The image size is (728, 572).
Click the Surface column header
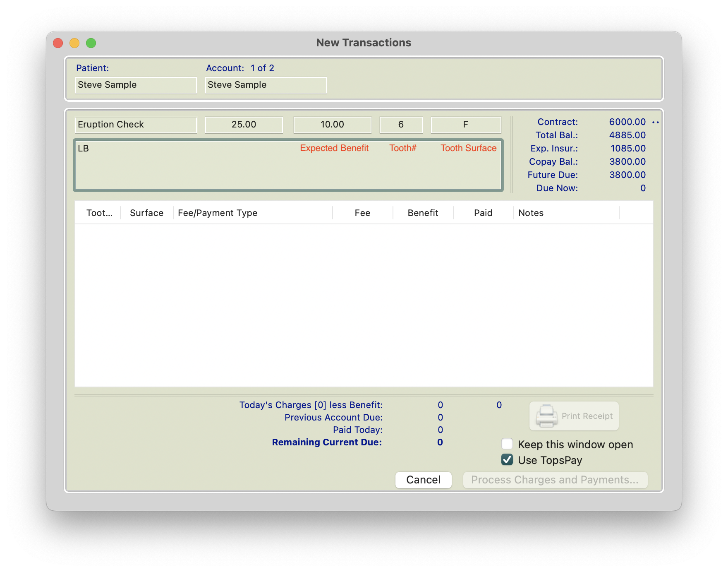click(146, 213)
